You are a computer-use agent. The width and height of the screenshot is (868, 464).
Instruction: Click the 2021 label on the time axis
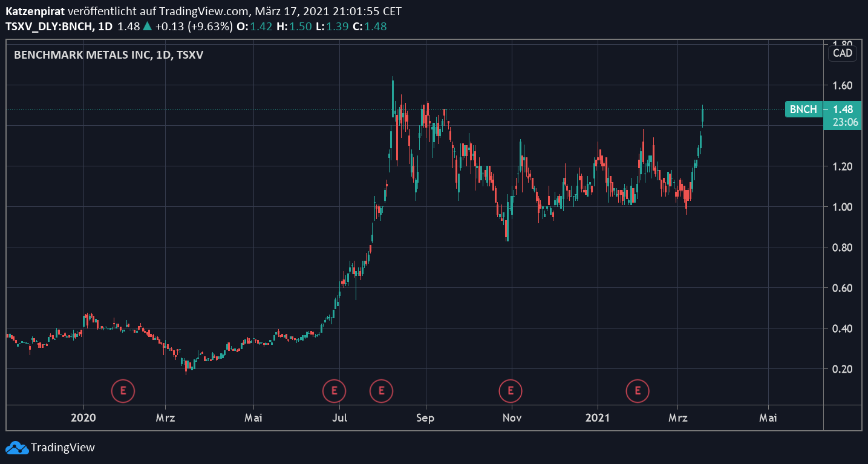click(x=598, y=417)
